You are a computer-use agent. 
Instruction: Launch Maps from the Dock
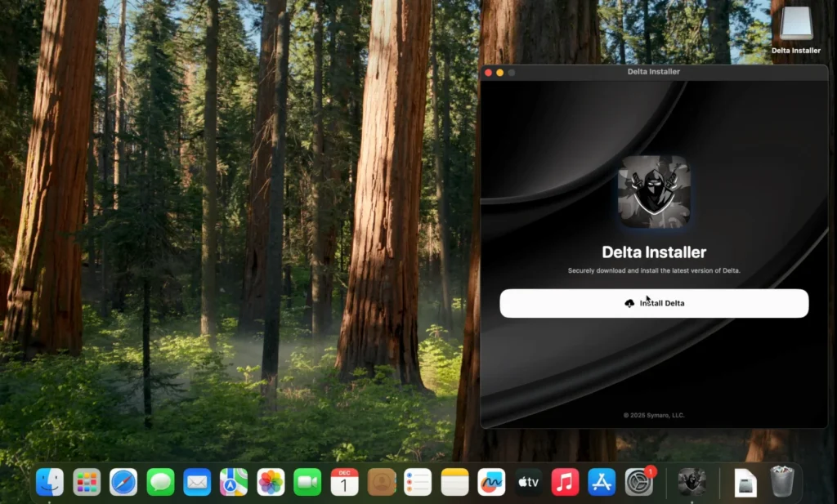[x=234, y=482]
